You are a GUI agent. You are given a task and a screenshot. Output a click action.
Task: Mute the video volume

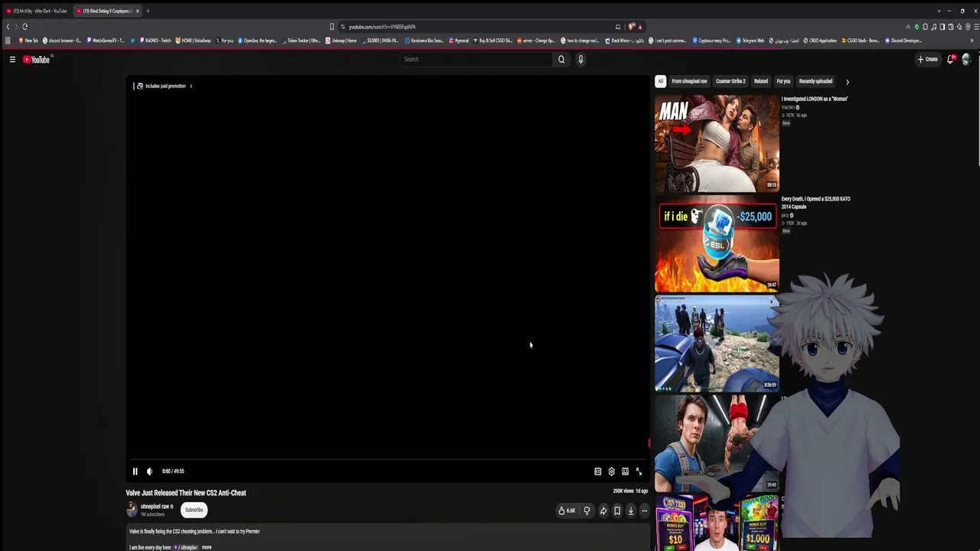click(149, 471)
